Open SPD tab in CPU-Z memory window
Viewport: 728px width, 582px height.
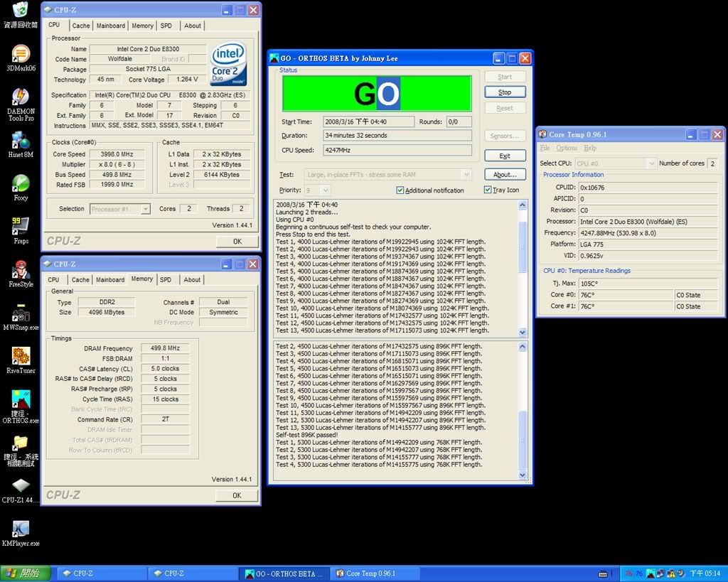tap(166, 280)
